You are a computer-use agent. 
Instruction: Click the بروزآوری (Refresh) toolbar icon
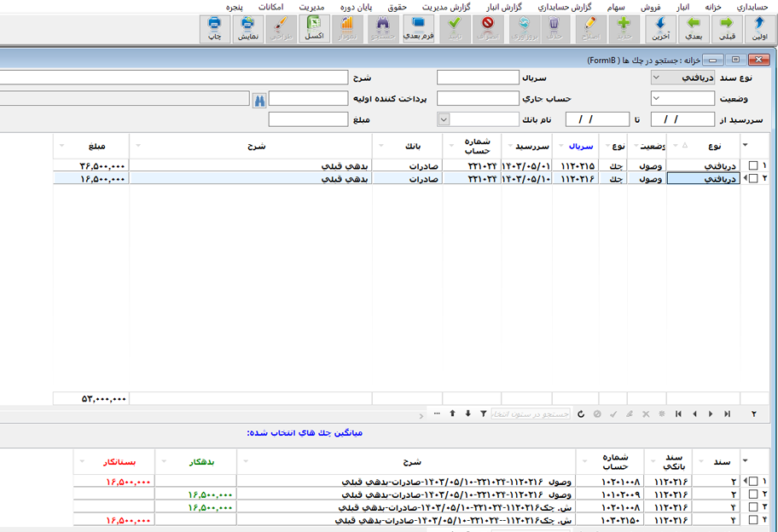(525, 29)
